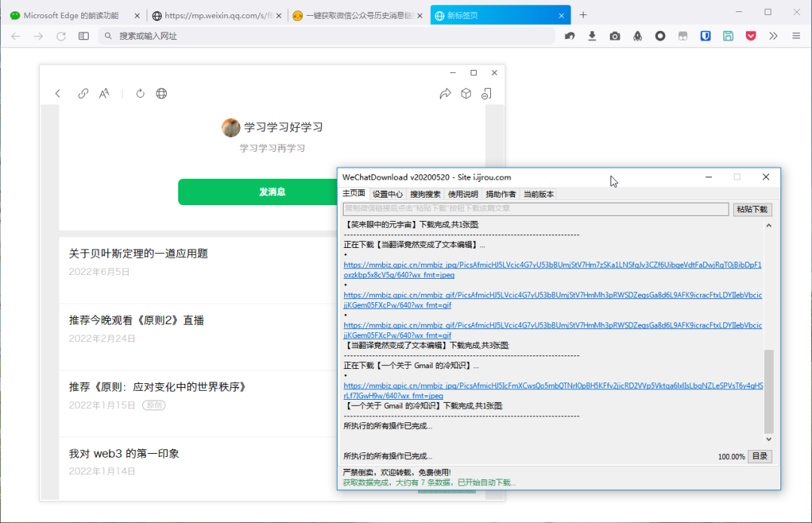
Task: Open the 搜狗搜索 tab
Action: click(425, 194)
